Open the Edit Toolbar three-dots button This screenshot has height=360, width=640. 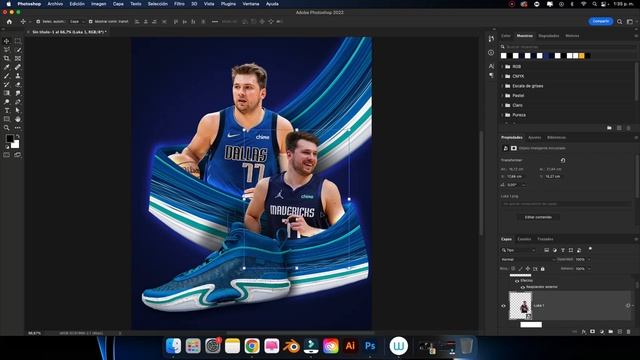[18, 128]
